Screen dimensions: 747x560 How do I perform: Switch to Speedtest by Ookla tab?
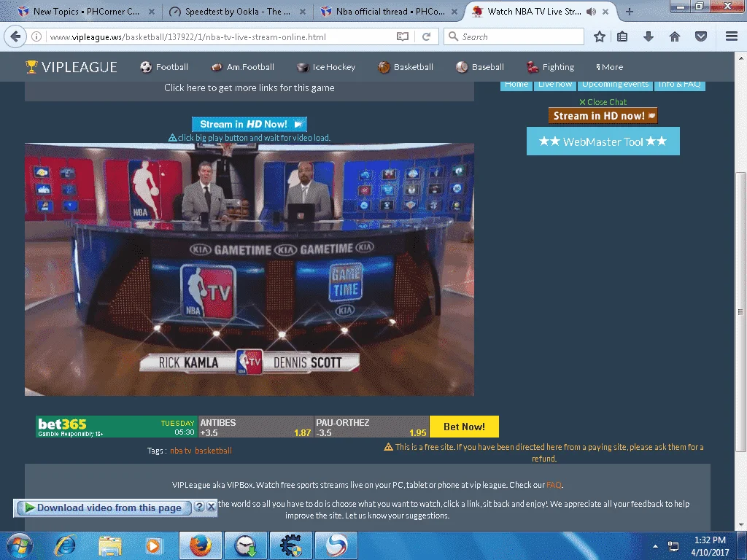tap(237, 12)
